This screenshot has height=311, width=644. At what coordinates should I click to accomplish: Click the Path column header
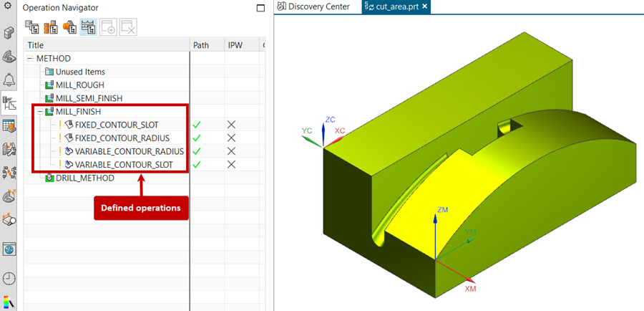(x=207, y=45)
